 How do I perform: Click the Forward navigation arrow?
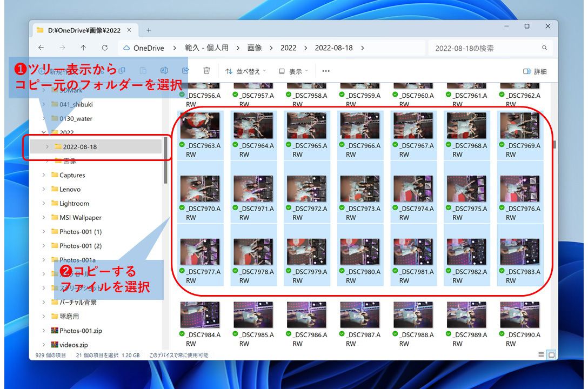(62, 48)
